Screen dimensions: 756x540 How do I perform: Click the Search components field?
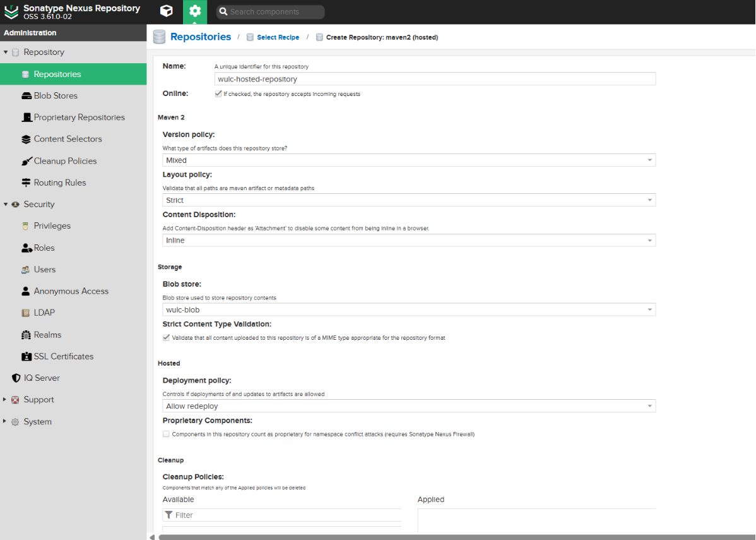(x=271, y=11)
